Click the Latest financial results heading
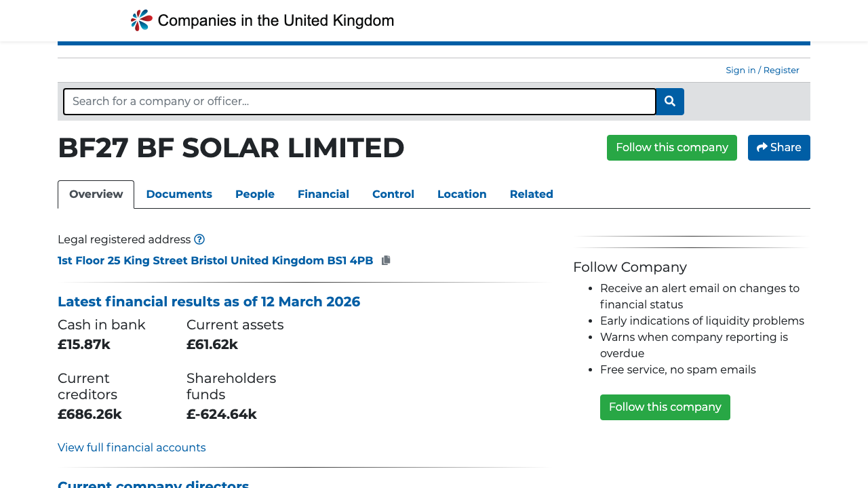Screen dimensions: 868x488 (209, 302)
